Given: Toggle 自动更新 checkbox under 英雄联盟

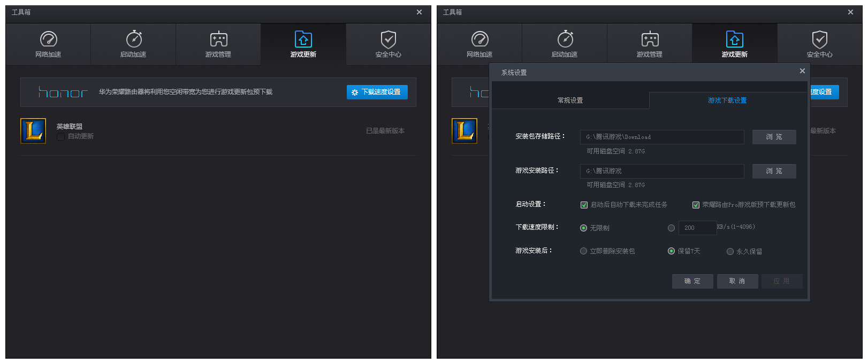Looking at the screenshot, I should pos(61,137).
